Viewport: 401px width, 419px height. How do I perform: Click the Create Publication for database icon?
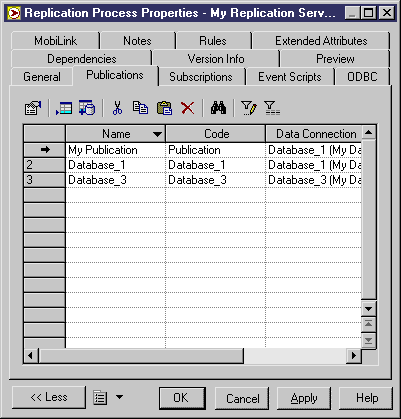(x=87, y=108)
